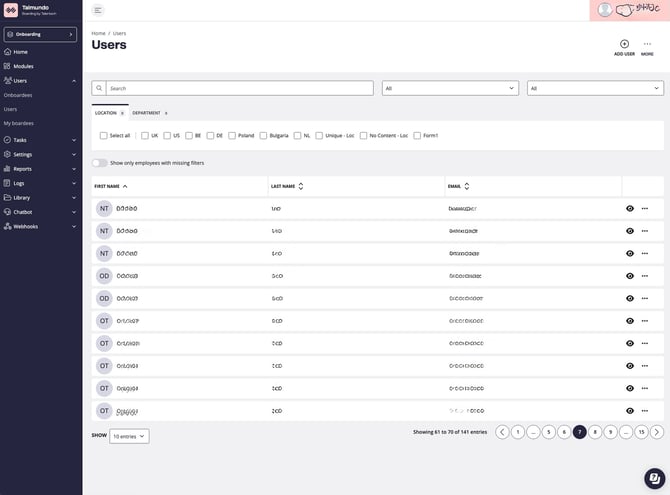Open Onboardees in the sidebar submenu
The width and height of the screenshot is (670, 495).
[18, 95]
